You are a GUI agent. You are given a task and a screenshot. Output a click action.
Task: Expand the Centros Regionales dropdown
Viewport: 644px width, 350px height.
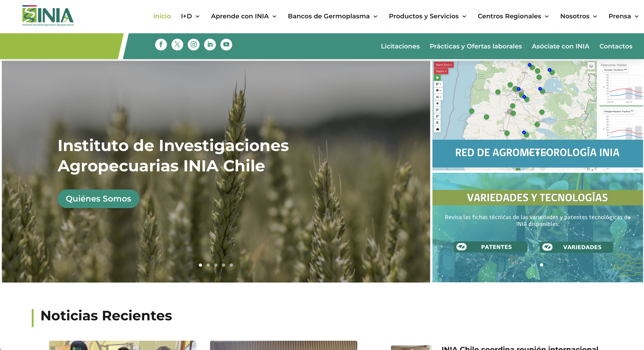pyautogui.click(x=513, y=16)
